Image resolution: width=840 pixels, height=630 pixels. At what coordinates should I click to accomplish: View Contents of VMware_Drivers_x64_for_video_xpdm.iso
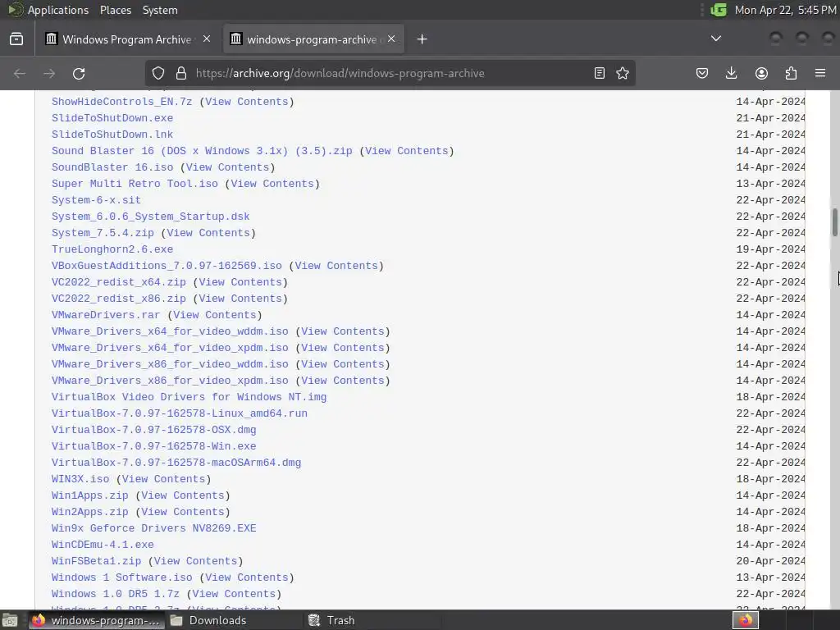pyautogui.click(x=343, y=348)
